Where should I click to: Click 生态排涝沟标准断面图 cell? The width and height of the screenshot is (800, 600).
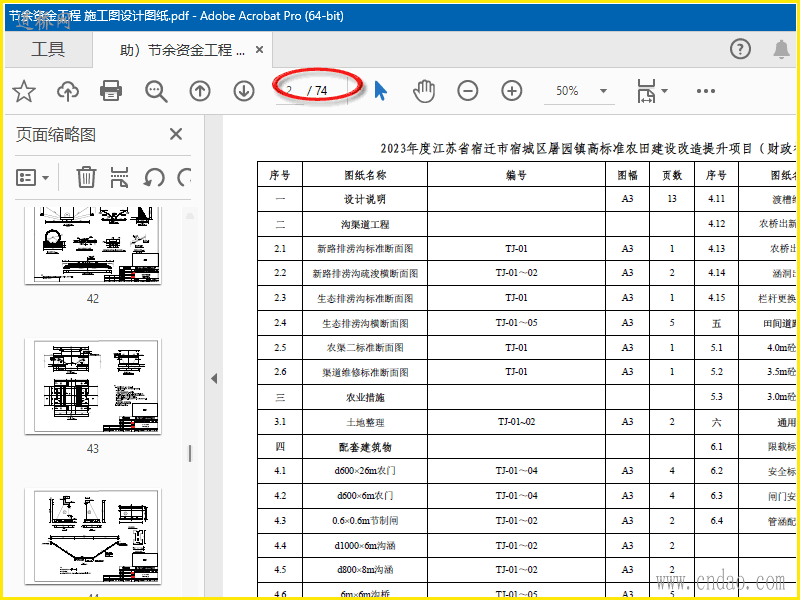(365, 298)
